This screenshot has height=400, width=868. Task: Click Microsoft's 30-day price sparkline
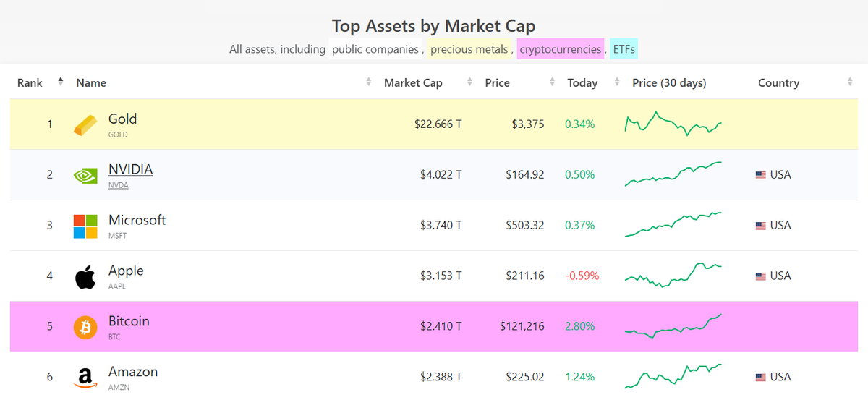point(673,225)
